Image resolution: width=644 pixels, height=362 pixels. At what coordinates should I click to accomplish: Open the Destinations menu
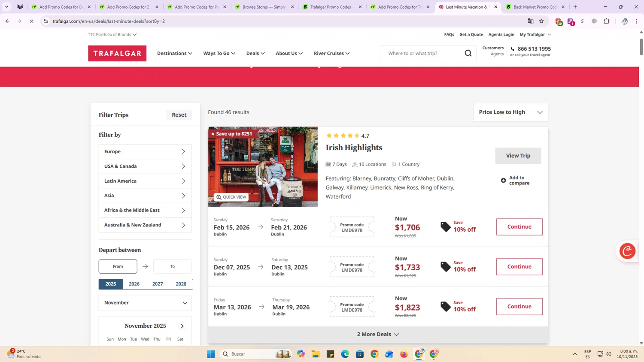click(x=174, y=53)
